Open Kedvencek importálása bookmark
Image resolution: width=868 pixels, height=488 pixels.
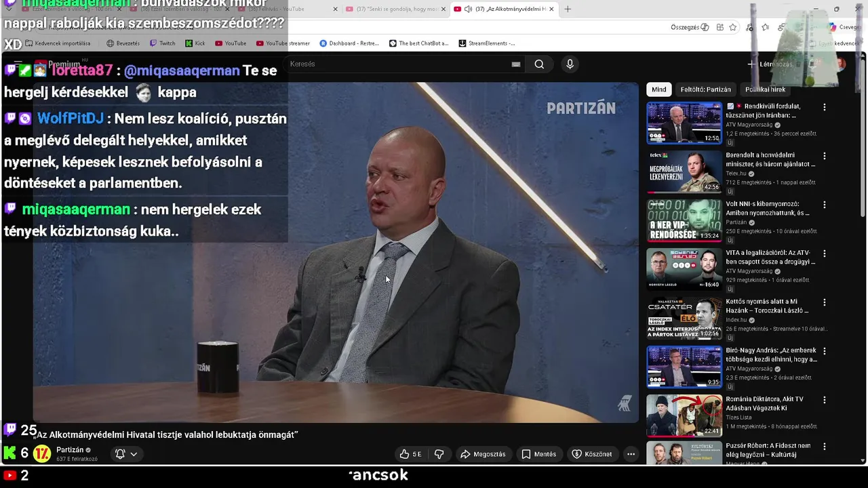tap(58, 43)
